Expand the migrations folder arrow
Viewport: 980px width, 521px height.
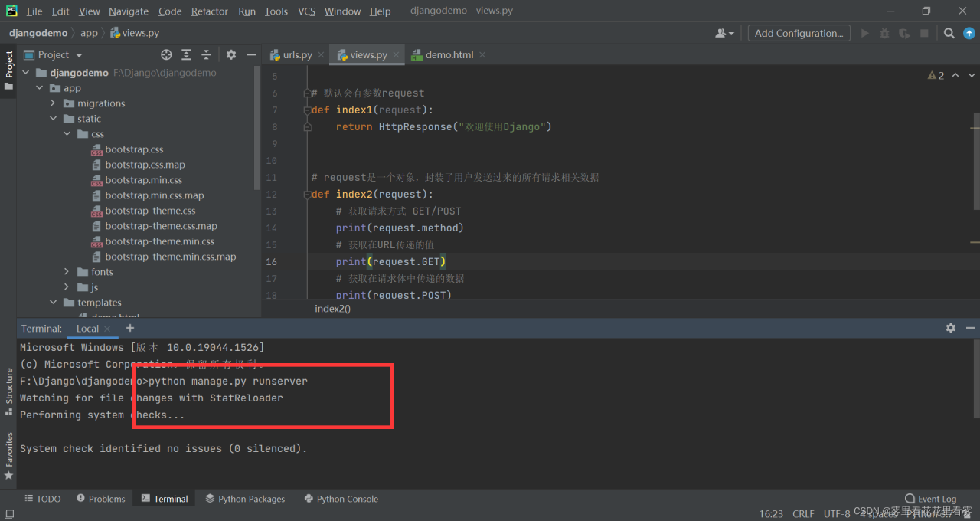point(53,103)
